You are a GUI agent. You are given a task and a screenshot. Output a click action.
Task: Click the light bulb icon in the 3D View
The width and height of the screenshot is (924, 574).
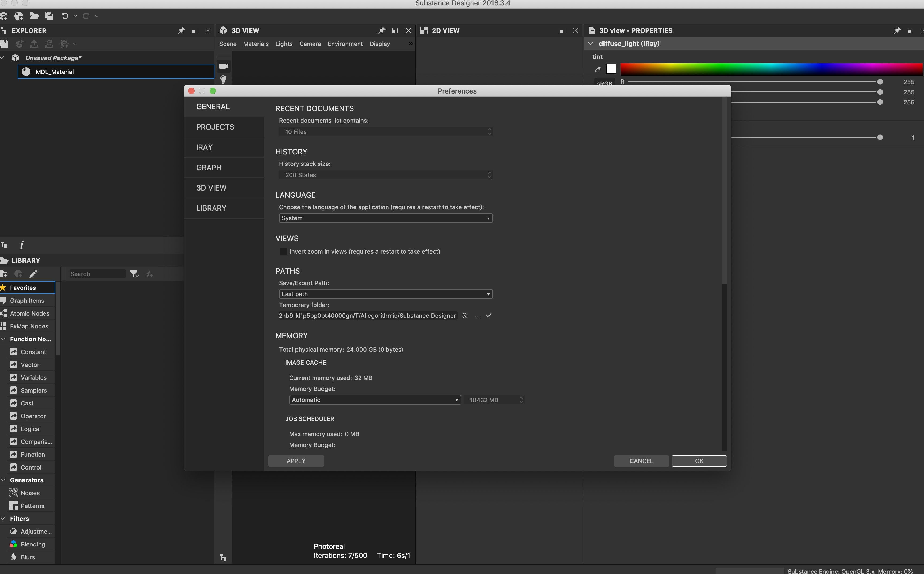[223, 79]
